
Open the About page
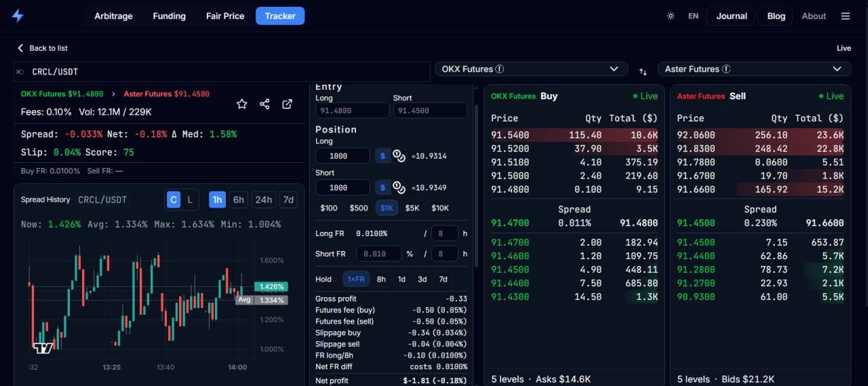[x=814, y=16]
